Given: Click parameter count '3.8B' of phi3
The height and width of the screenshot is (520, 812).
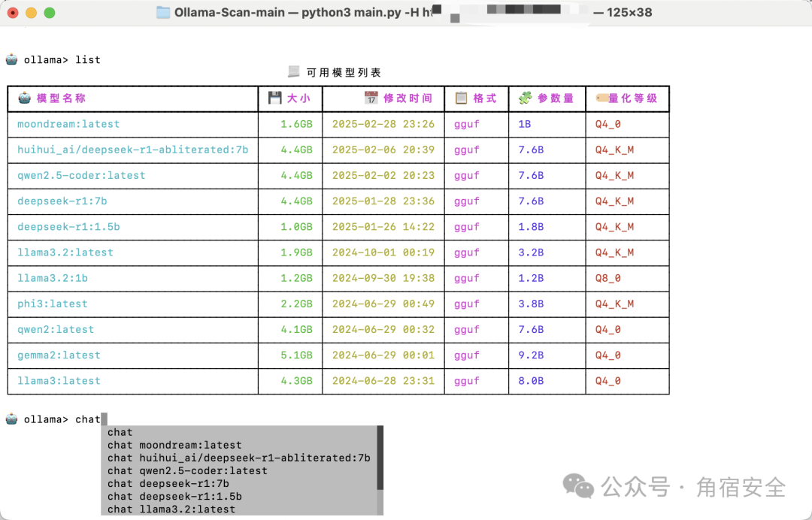Looking at the screenshot, I should pos(531,304).
